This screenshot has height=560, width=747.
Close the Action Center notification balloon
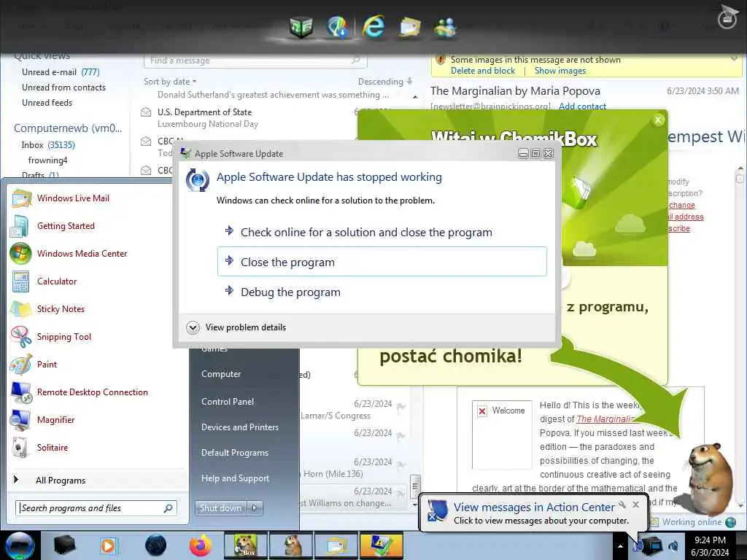click(635, 505)
